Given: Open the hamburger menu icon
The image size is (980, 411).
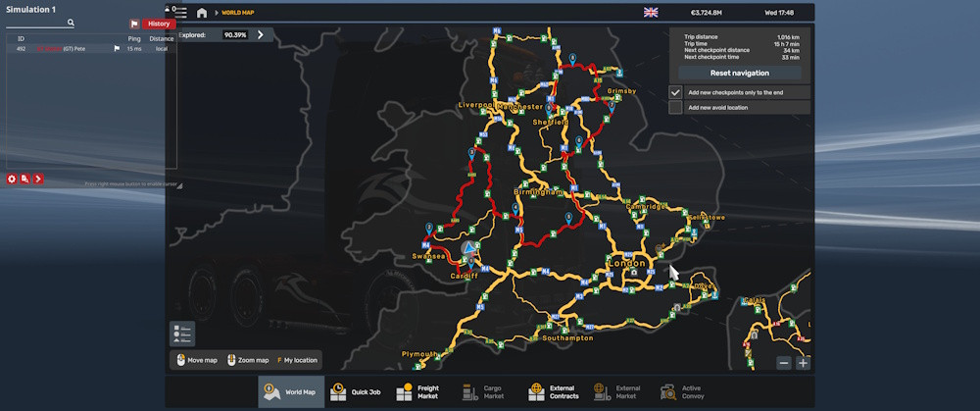Looking at the screenshot, I should pos(180,13).
